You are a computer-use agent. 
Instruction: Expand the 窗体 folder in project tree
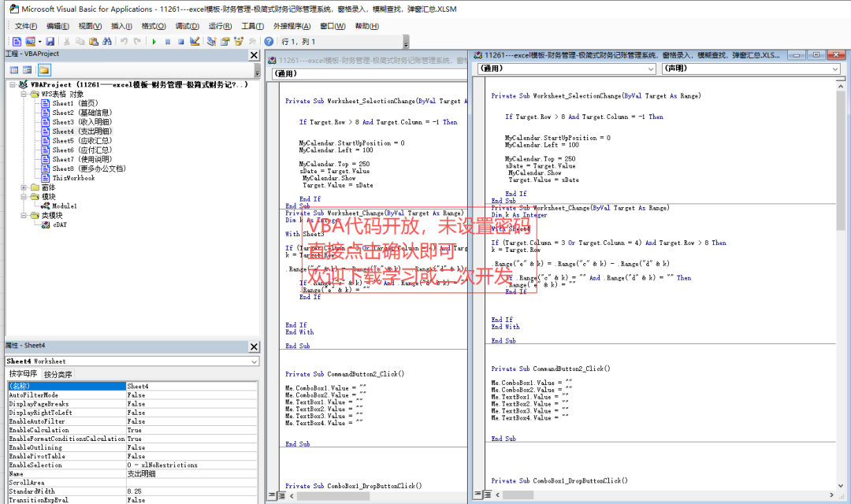pos(24,187)
